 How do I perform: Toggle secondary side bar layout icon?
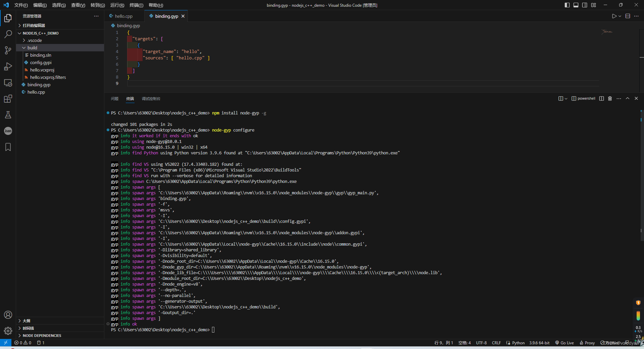(585, 5)
